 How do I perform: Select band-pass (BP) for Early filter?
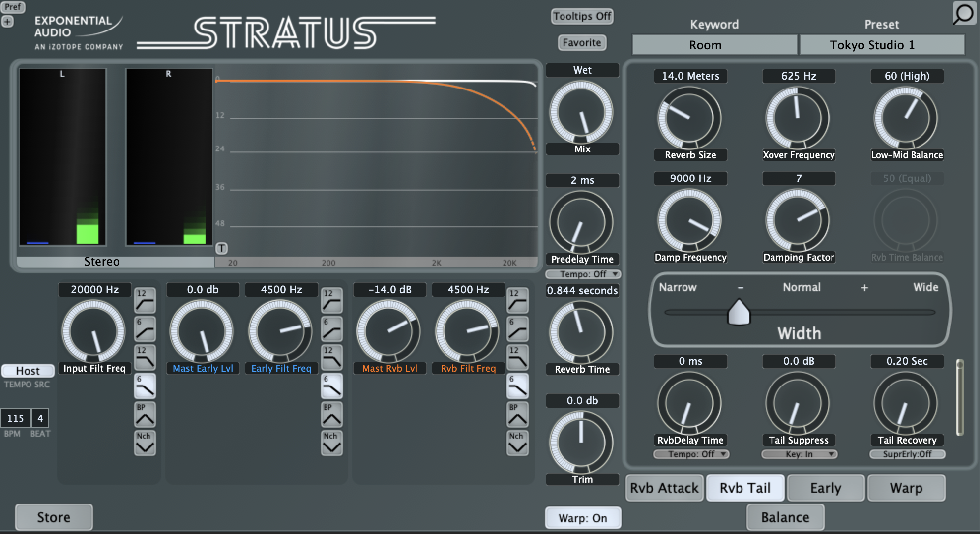pyautogui.click(x=332, y=415)
